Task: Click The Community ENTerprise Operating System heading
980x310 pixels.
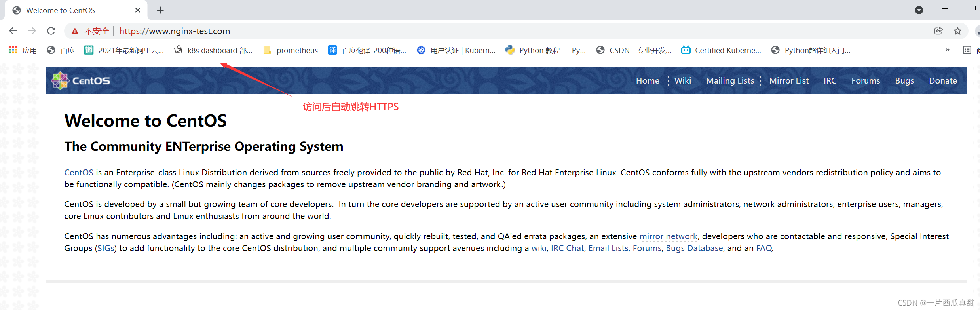Action: click(204, 146)
